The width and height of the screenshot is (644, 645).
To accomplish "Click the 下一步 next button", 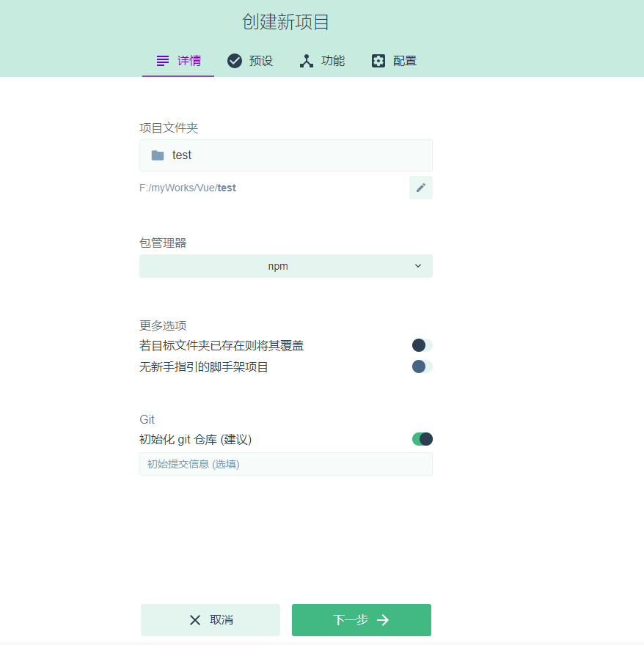I will point(362,620).
